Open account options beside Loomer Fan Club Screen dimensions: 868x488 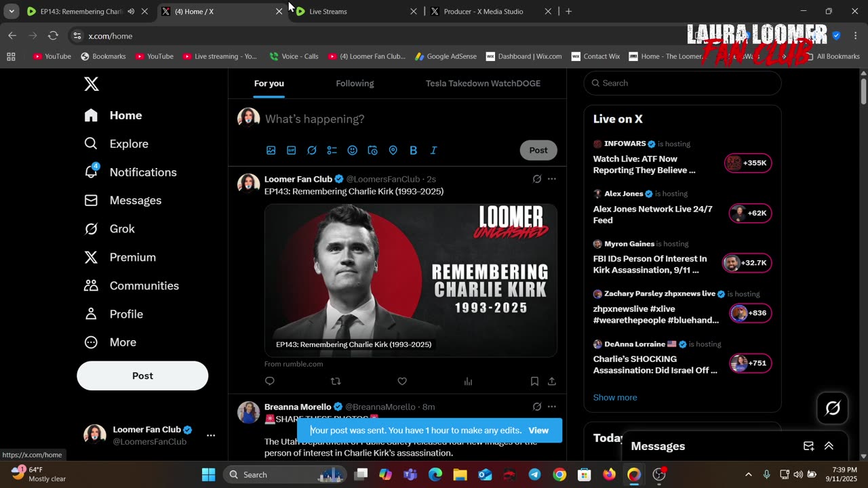(x=211, y=435)
